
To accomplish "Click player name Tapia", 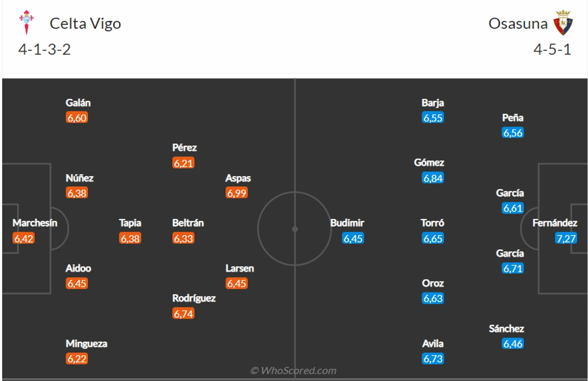I will pos(130,223).
